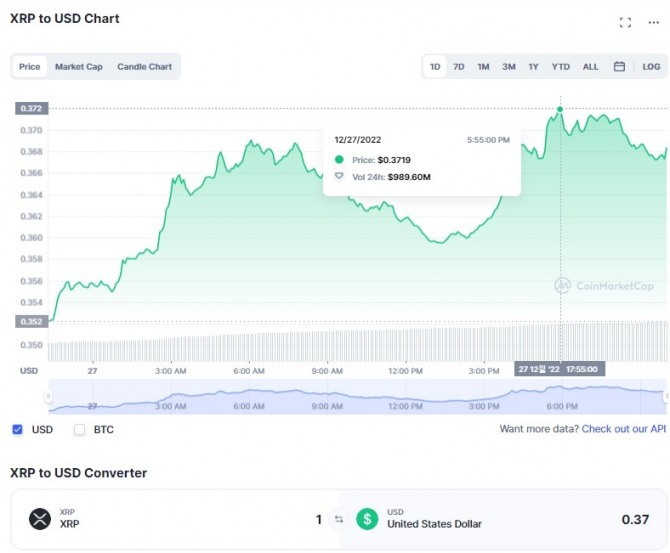Open the calendar date range picker

[619, 67]
